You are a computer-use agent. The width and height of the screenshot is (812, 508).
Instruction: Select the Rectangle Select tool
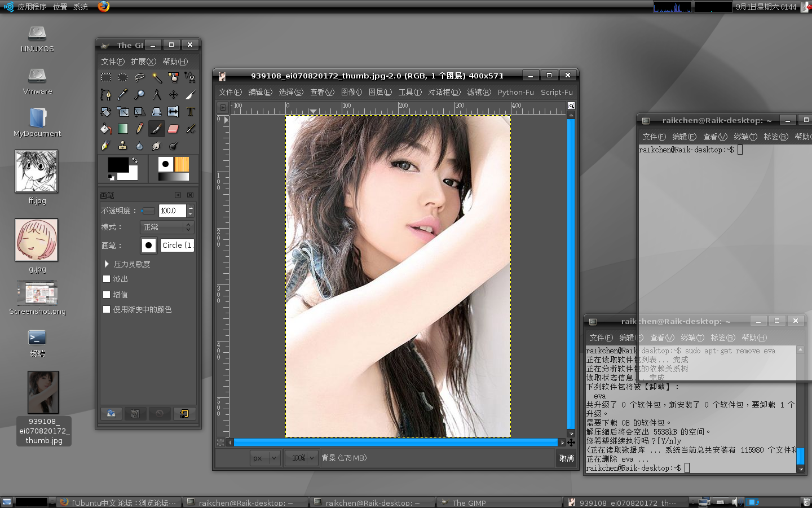tap(106, 77)
